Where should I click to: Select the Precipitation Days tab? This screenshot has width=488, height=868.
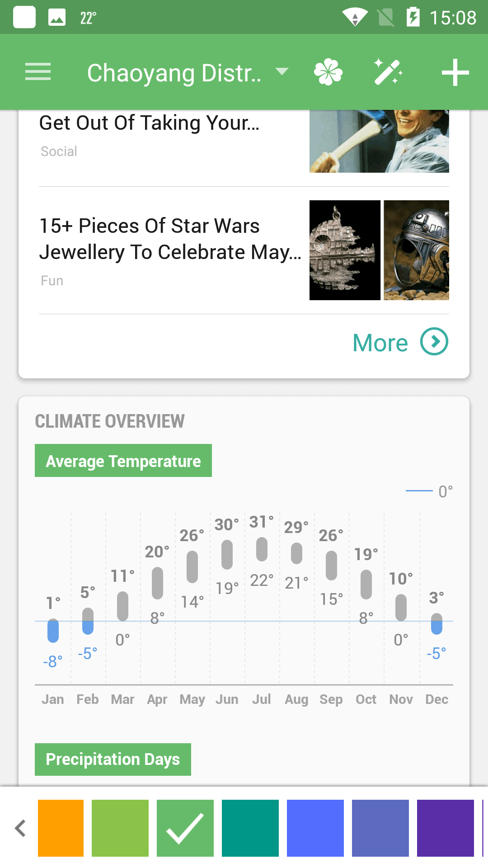tap(113, 759)
